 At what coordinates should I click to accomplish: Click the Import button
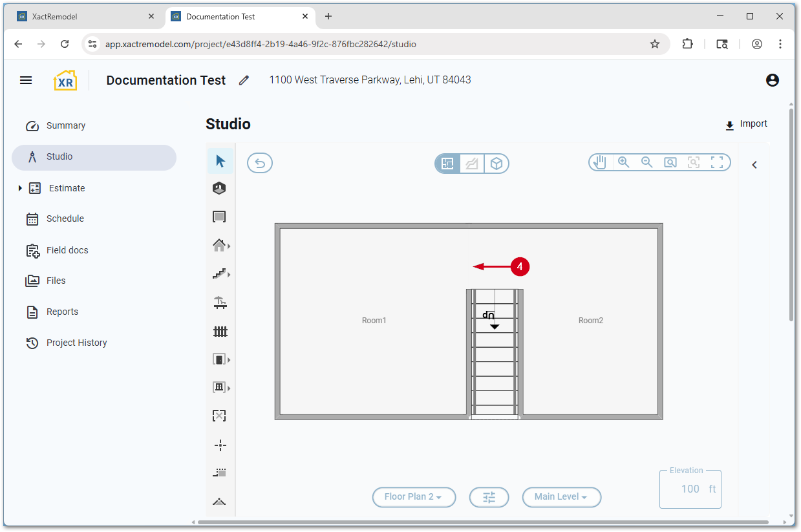click(x=746, y=124)
